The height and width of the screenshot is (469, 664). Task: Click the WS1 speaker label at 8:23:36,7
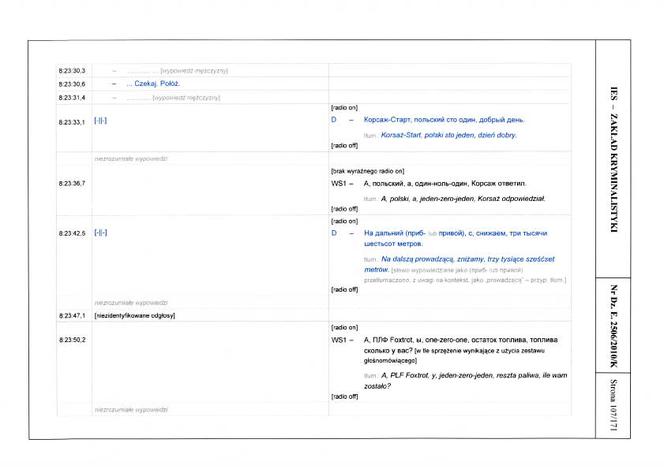[339, 184]
